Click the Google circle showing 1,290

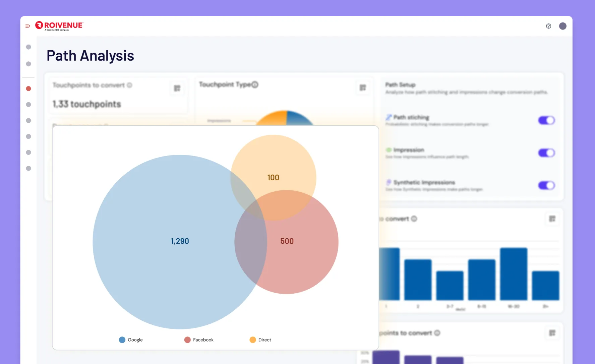[180, 241]
